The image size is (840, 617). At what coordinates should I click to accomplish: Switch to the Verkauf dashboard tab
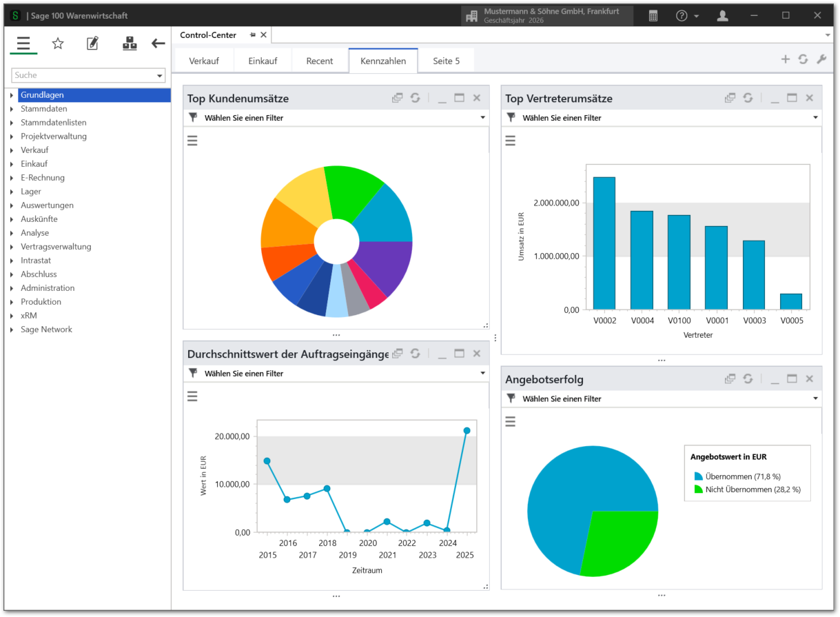[204, 61]
